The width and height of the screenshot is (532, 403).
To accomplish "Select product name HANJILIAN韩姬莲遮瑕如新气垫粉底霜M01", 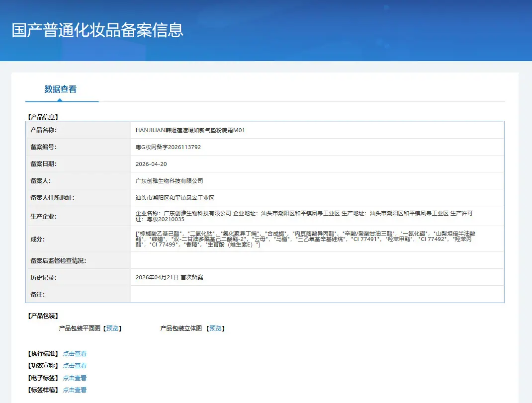I will coord(190,130).
